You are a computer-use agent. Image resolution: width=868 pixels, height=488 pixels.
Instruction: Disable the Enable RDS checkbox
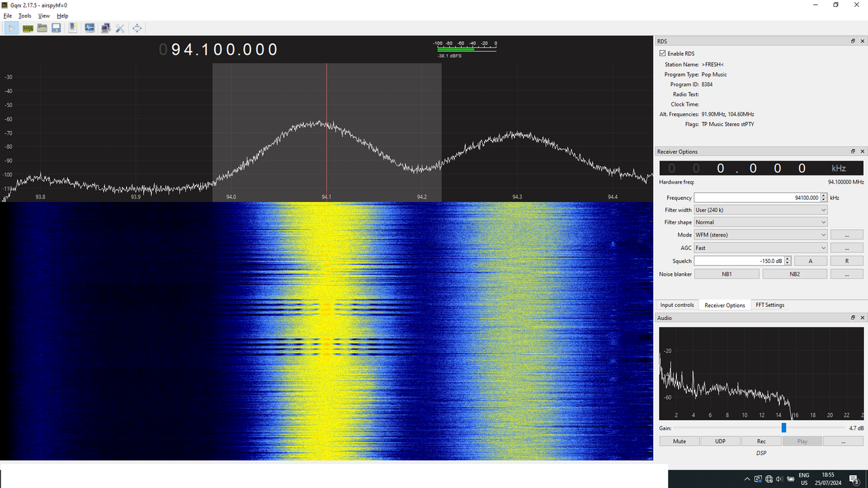pos(663,54)
